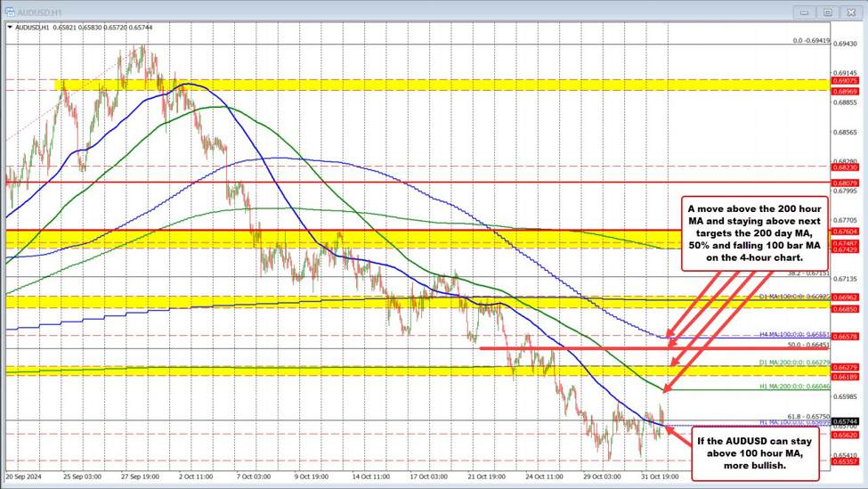Click the 0.67995 price scale value
The width and height of the screenshot is (868, 489).
(x=846, y=192)
